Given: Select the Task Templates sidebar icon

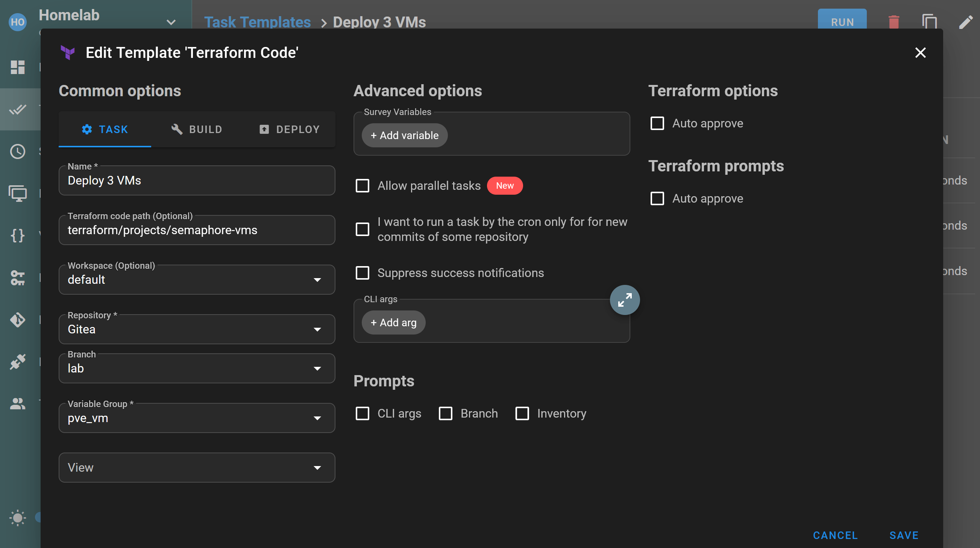Looking at the screenshot, I should click(18, 109).
